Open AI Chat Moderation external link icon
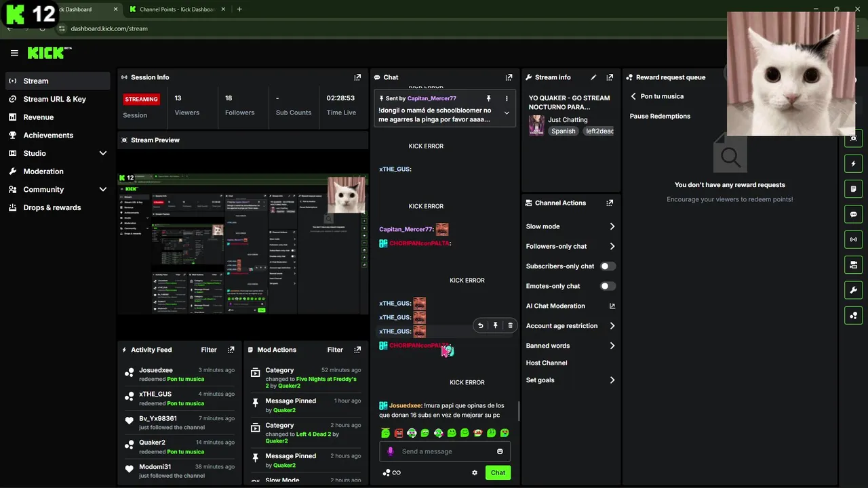This screenshot has height=488, width=868. [x=612, y=306]
